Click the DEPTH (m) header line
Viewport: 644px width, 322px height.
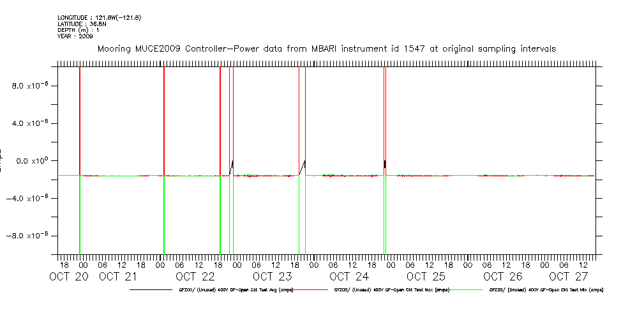click(x=78, y=30)
